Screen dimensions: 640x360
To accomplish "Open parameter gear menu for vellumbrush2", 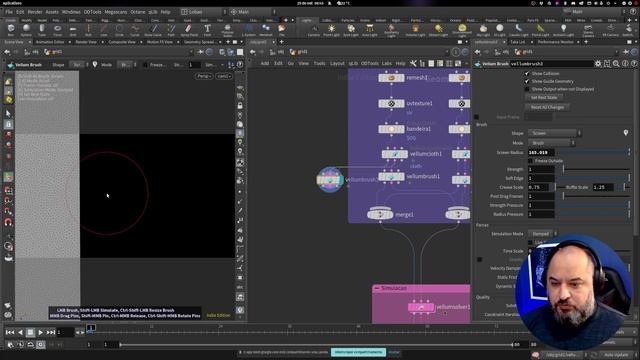I will point(598,64).
